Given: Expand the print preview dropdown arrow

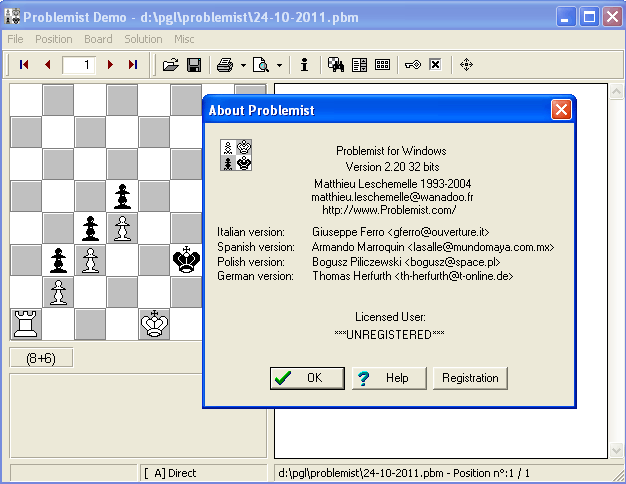Looking at the screenshot, I should coord(279,65).
